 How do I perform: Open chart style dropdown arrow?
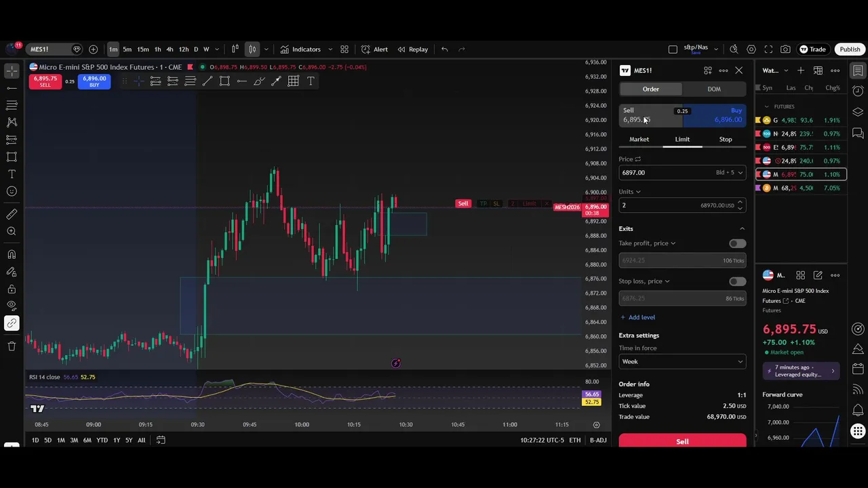pos(266,49)
